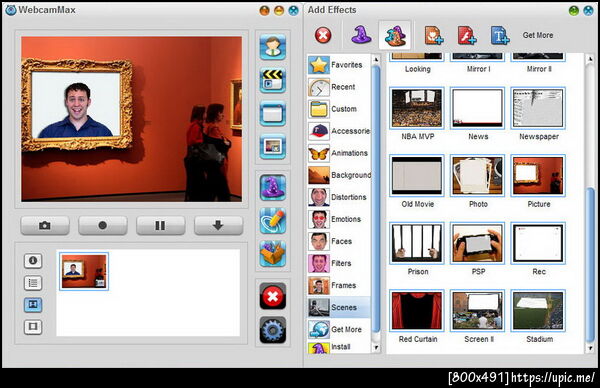The image size is (600, 388).
Task: Open the effects box template icon
Action: click(x=272, y=254)
